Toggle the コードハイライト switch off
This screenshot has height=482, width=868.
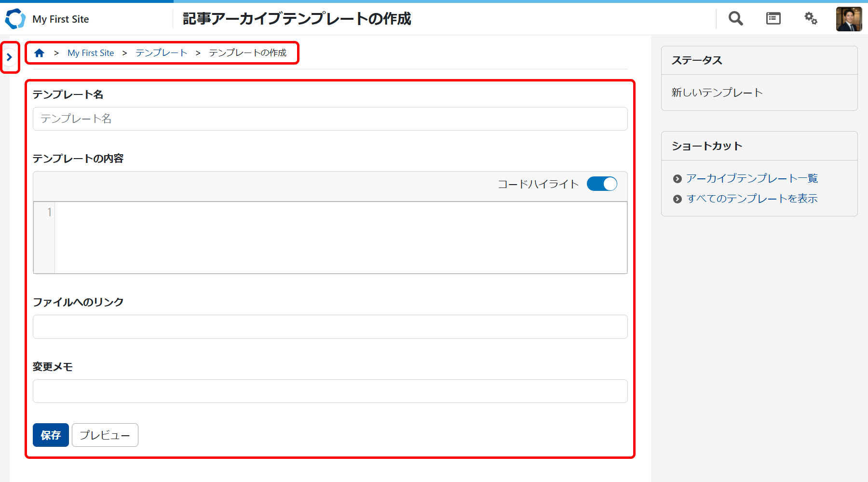pyautogui.click(x=602, y=184)
